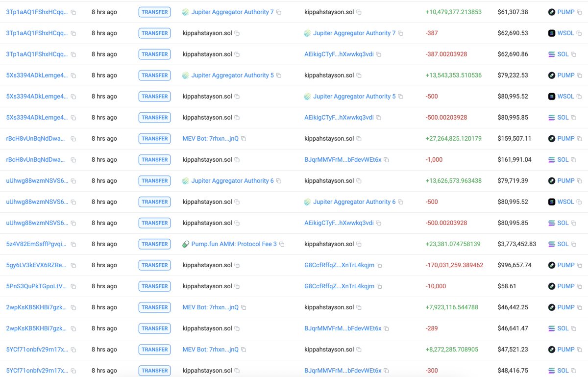The width and height of the screenshot is (588, 377).
Task: Copy Jupiter Aggregator Authority 7 recipient in the -387 row
Action: [400, 33]
